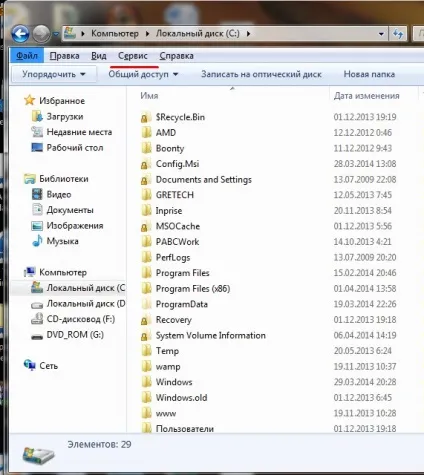
Task: Select the AMD folder icon
Action: pos(146,133)
